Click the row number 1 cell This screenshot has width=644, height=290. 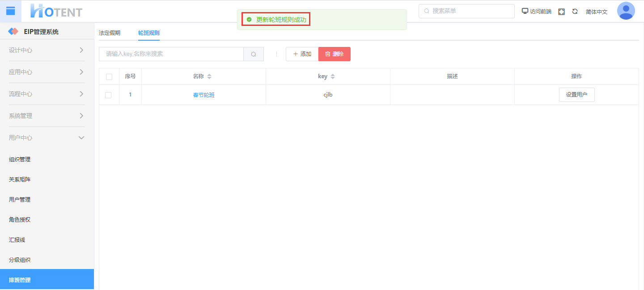tap(131, 95)
